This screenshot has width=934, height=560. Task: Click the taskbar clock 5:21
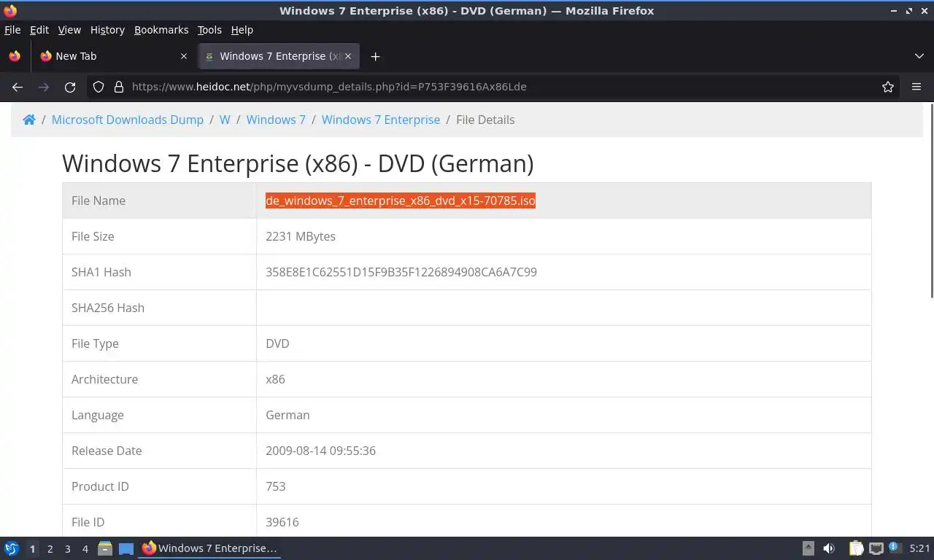919,548
